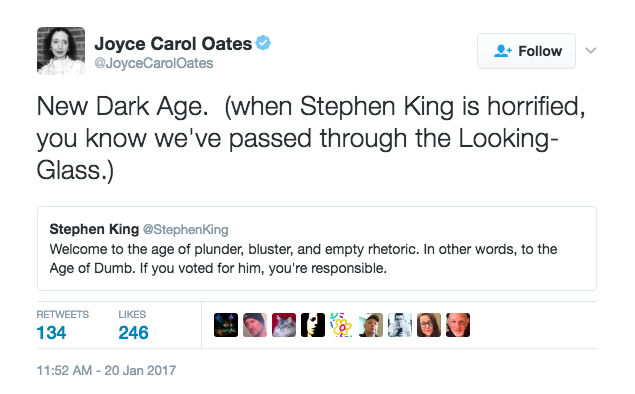This screenshot has height=394, width=635.
Task: Follow Joyce Carol Oates
Action: tap(526, 51)
